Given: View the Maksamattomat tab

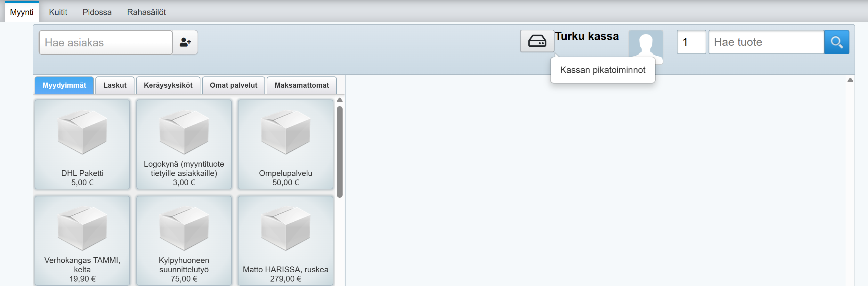Looking at the screenshot, I should 302,85.
